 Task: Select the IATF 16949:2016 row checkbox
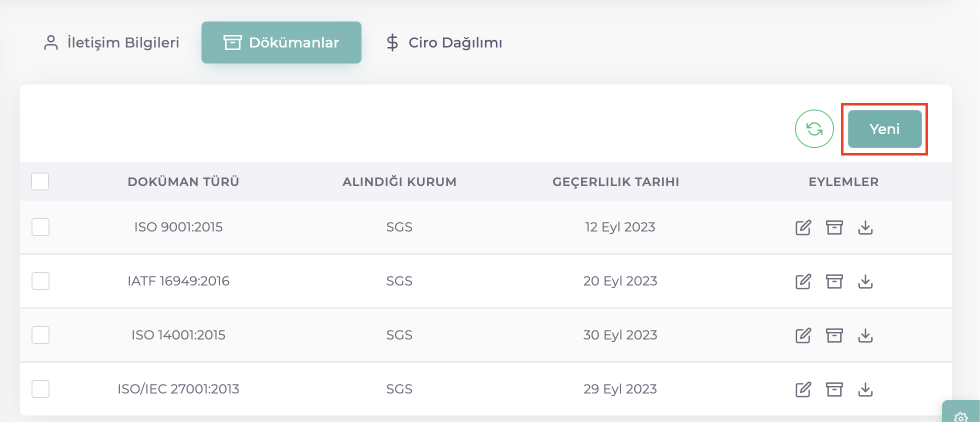tap(40, 281)
